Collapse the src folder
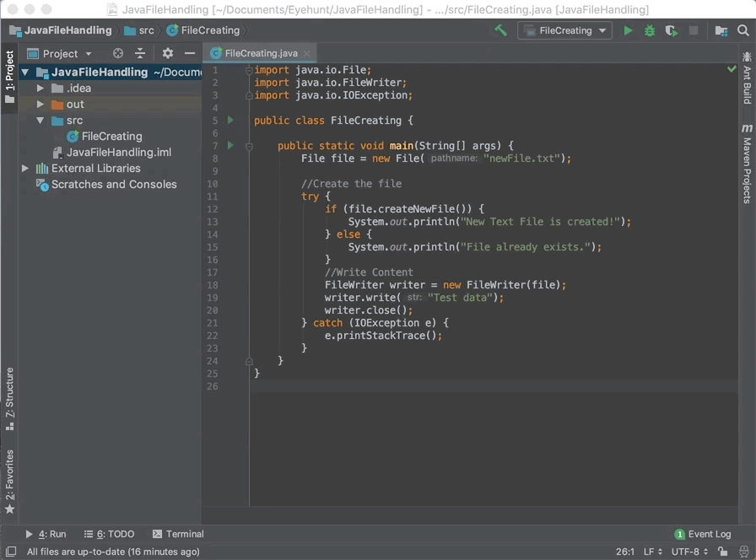The image size is (756, 560). pos(40,120)
